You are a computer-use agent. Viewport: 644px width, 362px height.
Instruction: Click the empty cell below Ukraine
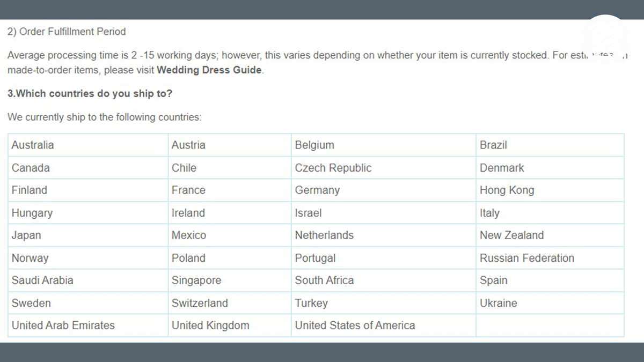click(550, 326)
